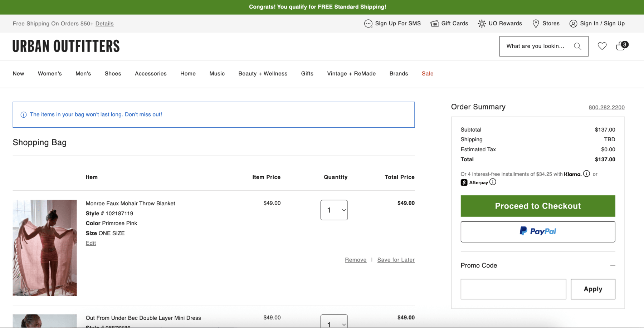Click the wishlist heart icon
The height and width of the screenshot is (328, 644).
[602, 46]
